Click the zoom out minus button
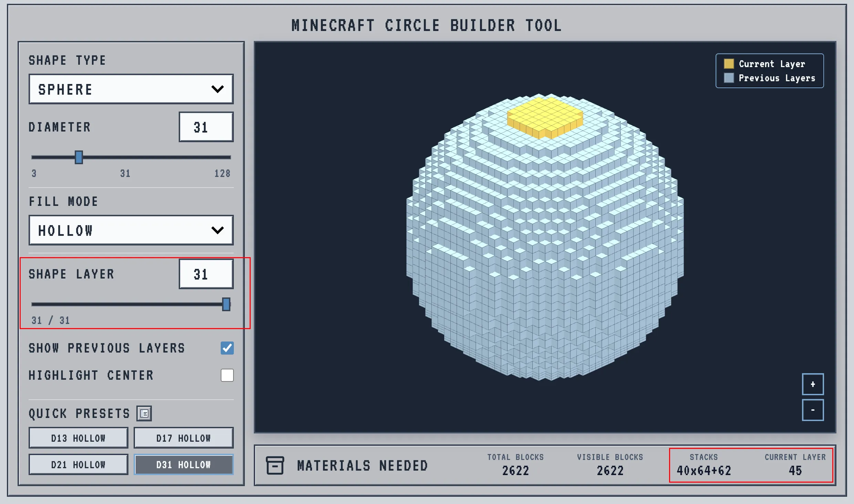Screen dimensions: 854x504 [x=813, y=410]
